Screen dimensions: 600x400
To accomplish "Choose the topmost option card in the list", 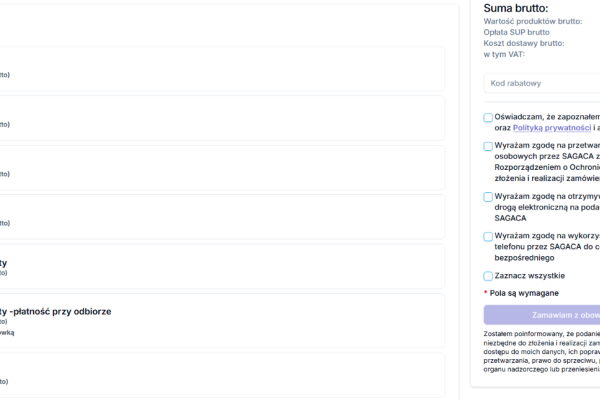I will pyautogui.click(x=220, y=68).
